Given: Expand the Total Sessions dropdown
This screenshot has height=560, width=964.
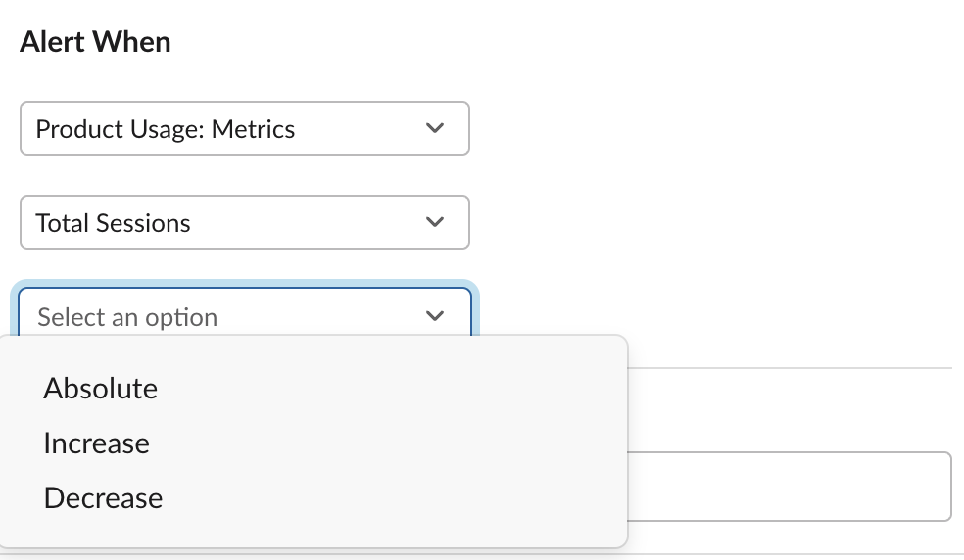Looking at the screenshot, I should (245, 223).
